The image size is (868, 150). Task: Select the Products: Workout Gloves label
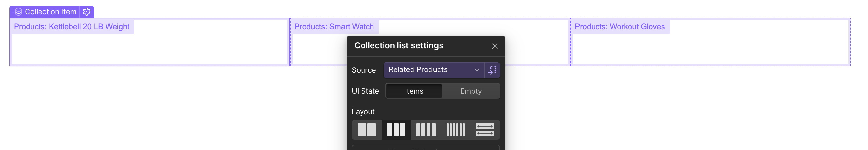pos(619,27)
